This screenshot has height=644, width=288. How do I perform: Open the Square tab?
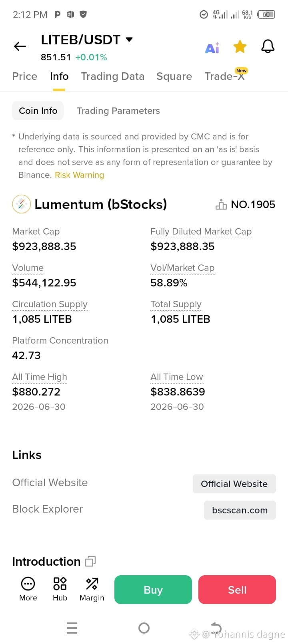pos(174,76)
